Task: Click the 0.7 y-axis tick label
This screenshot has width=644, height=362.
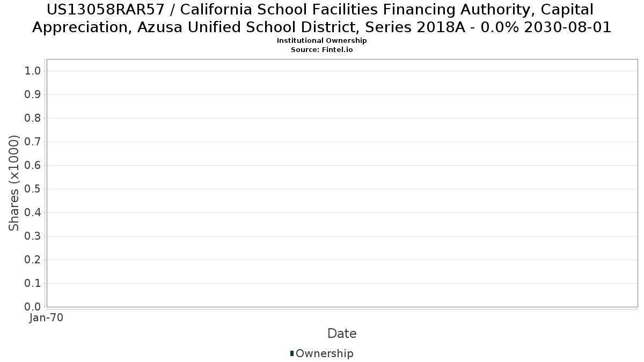Action: pos(33,142)
